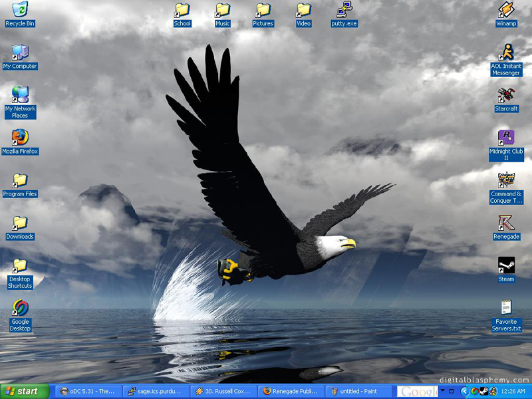Image resolution: width=532 pixels, height=399 pixels.
Task: Expand hidden system tray icons
Action: tap(464, 391)
